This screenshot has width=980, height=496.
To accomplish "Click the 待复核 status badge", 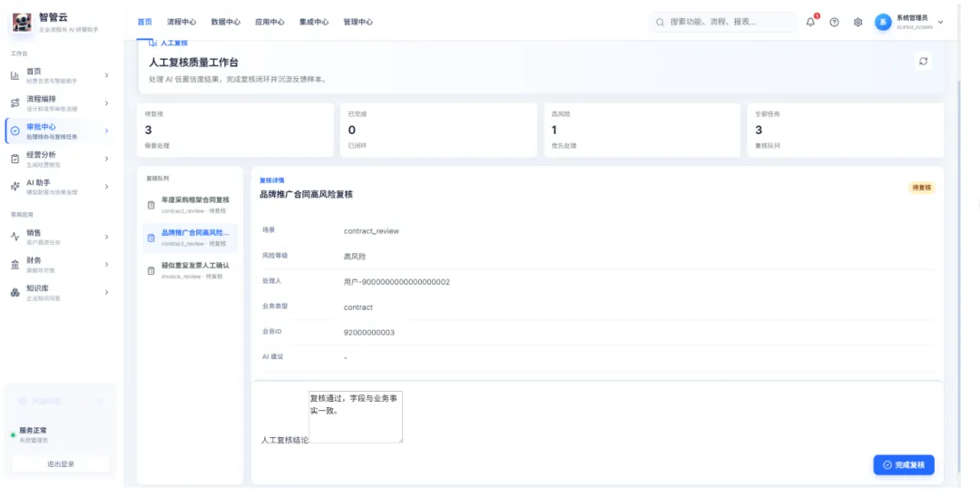I will 922,188.
